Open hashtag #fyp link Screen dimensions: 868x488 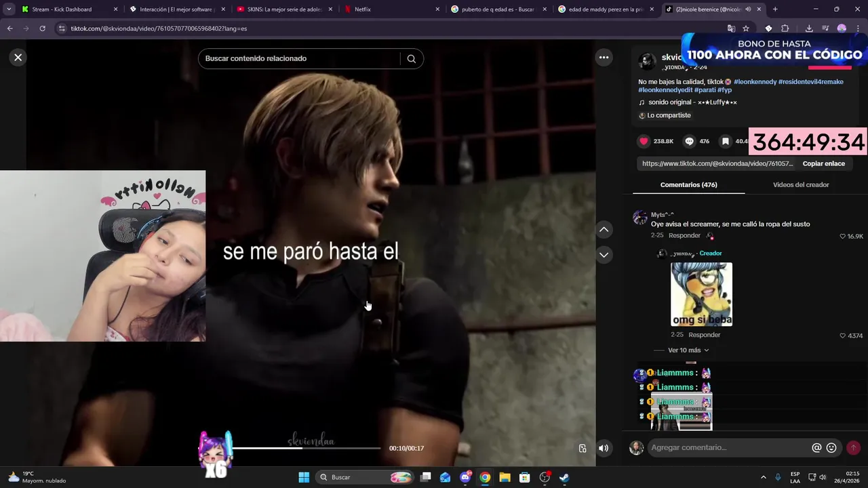click(x=725, y=89)
